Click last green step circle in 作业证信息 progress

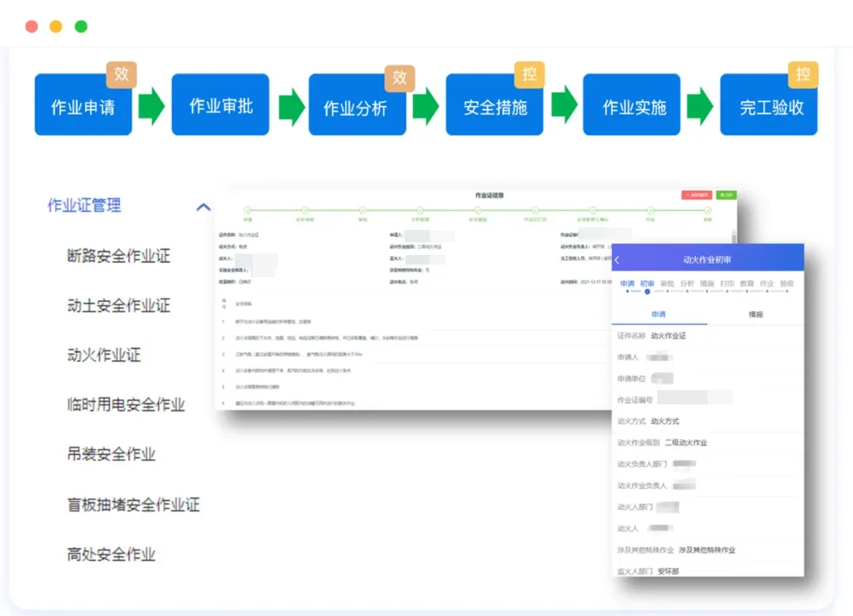[x=708, y=210]
